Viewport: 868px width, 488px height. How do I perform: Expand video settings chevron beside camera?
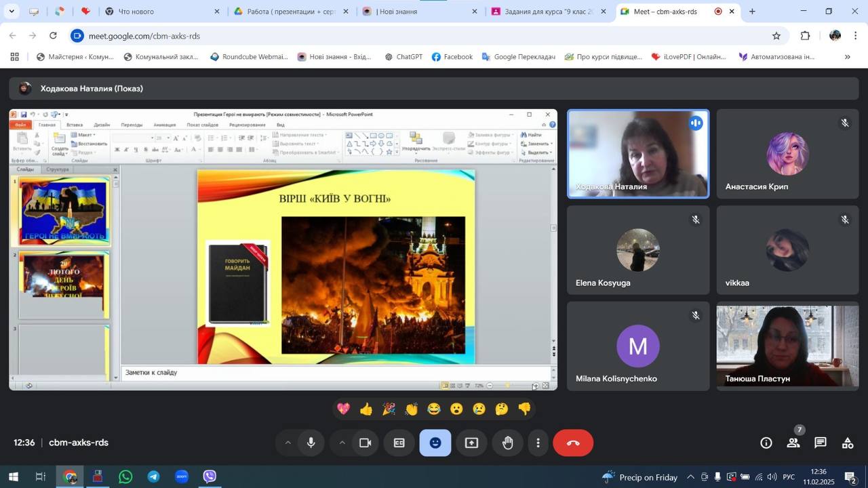pos(342,443)
